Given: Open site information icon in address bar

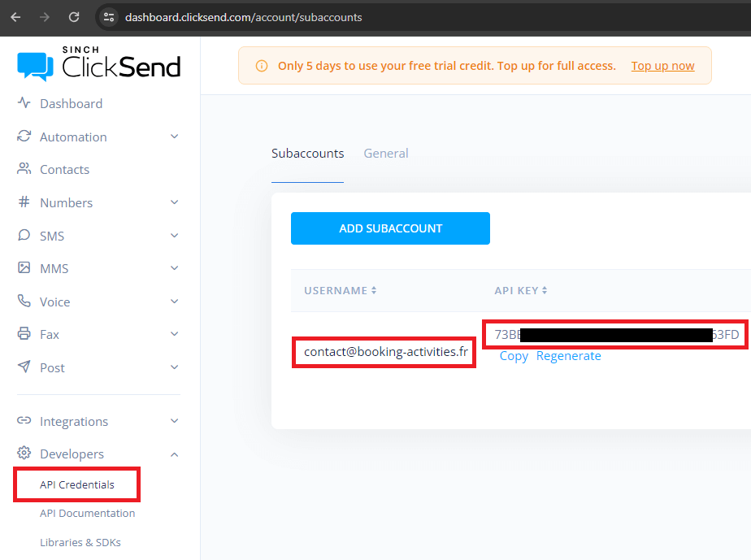Looking at the screenshot, I should [109, 17].
